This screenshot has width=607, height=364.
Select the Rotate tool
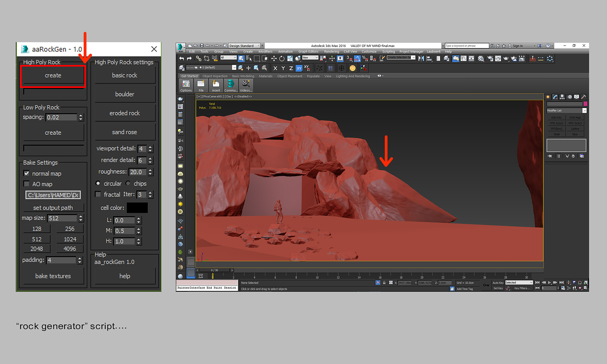coord(282,59)
